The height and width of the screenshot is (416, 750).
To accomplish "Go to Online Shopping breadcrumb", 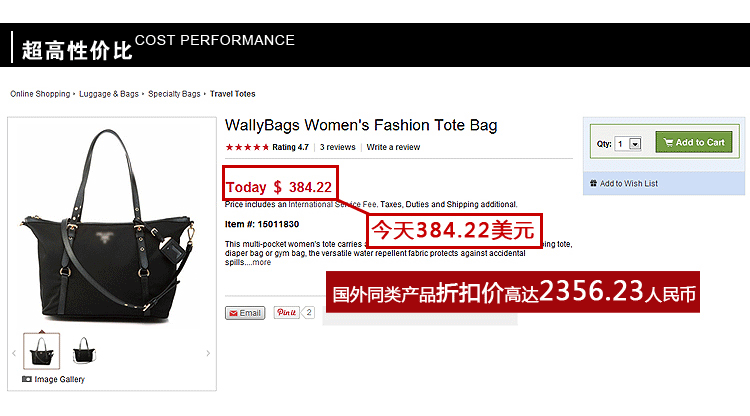I will click(40, 94).
